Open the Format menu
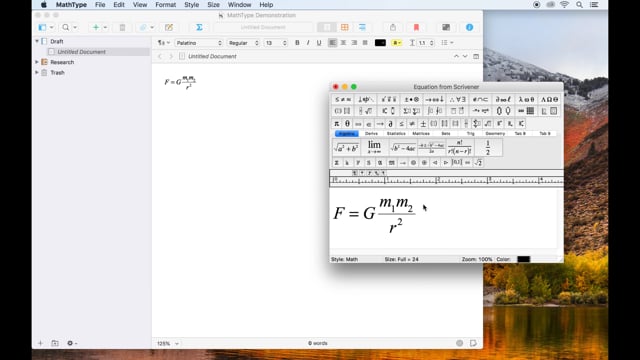This screenshot has height=360, width=640. pyautogui.click(x=165, y=5)
